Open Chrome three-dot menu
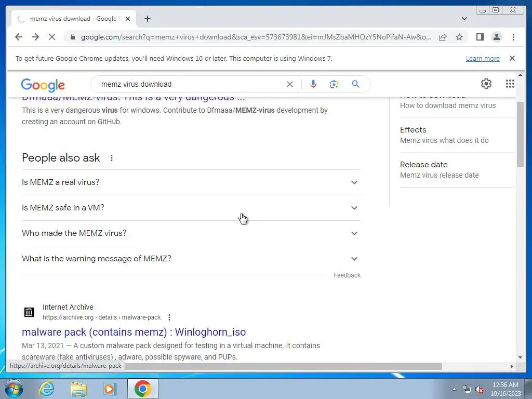The image size is (532, 399). 513,37
